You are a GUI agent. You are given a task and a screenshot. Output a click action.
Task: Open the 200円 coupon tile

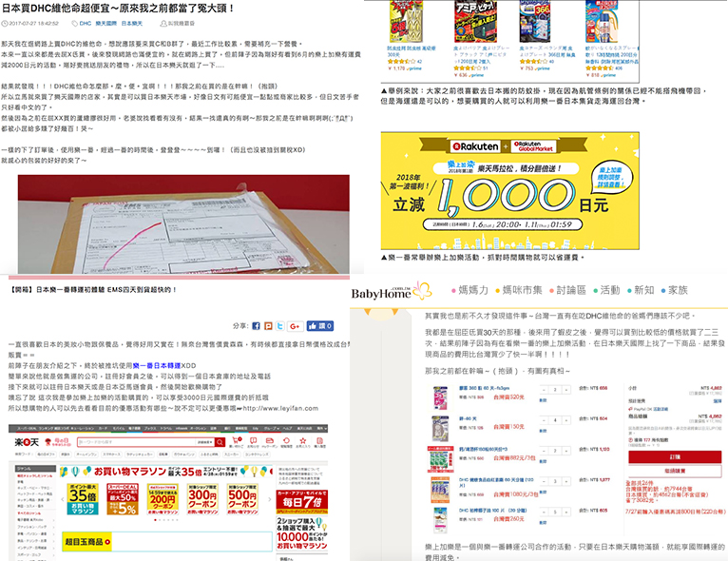[163, 499]
